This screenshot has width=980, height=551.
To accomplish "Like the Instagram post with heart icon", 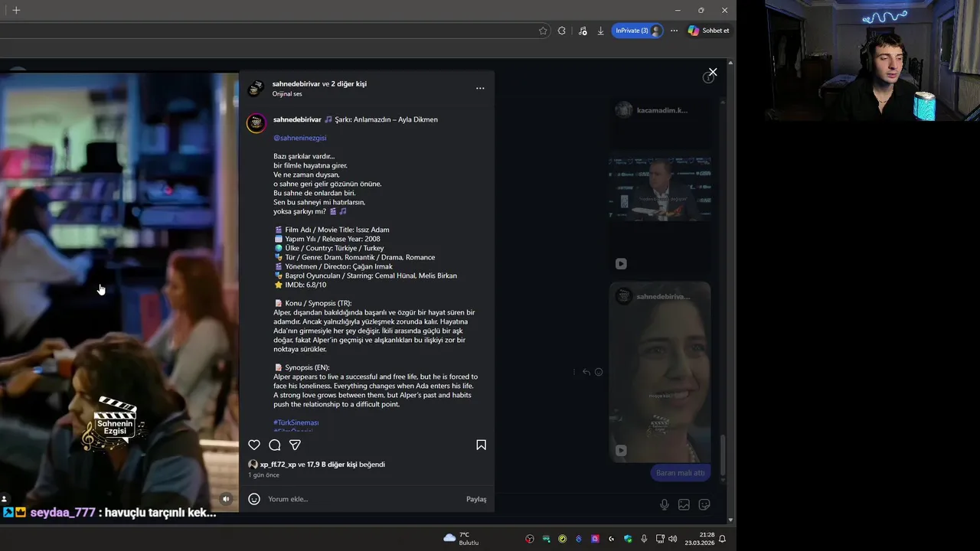I will tap(254, 445).
